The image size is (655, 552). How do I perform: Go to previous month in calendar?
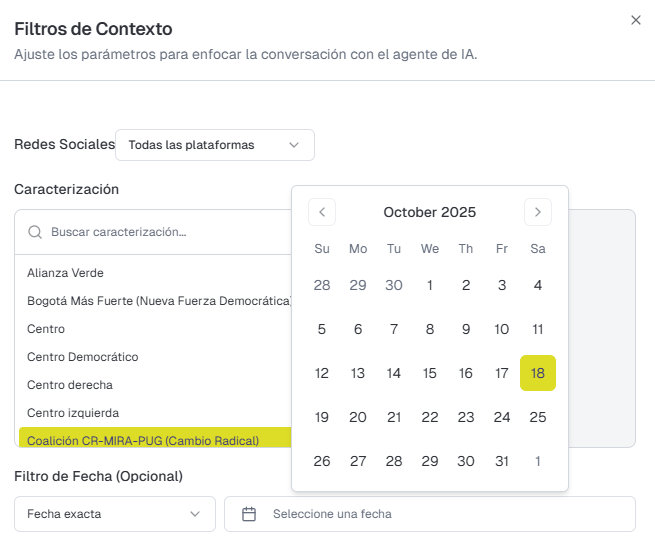tap(322, 212)
